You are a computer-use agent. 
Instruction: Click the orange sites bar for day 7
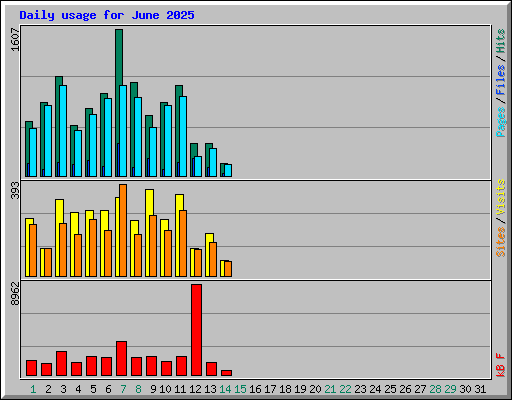click(123, 230)
